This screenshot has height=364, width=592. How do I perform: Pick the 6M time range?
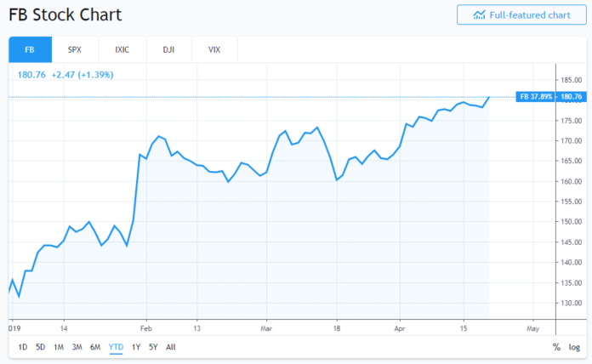(x=94, y=347)
